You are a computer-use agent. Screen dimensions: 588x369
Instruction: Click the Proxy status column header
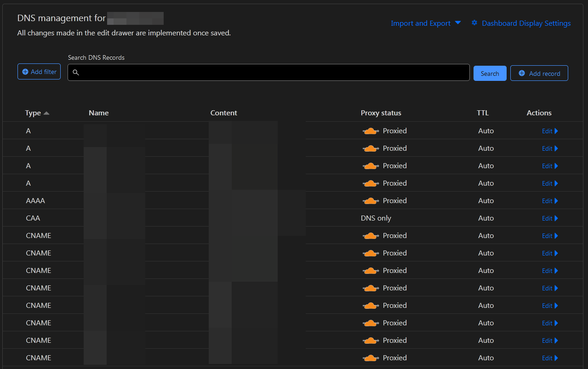[x=381, y=113]
